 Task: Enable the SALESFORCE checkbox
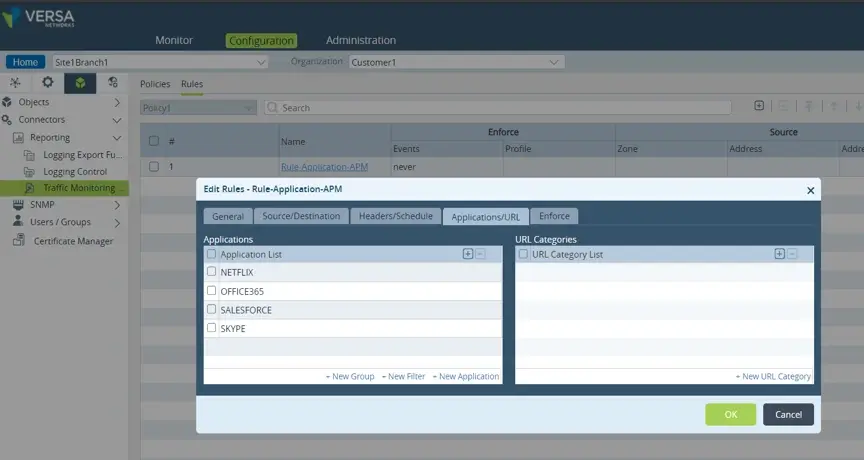pos(211,310)
